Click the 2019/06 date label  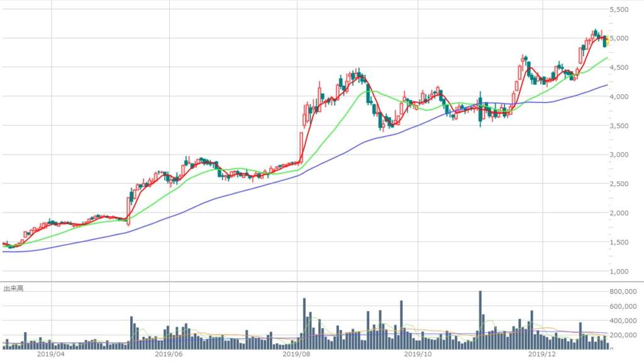(x=169, y=354)
